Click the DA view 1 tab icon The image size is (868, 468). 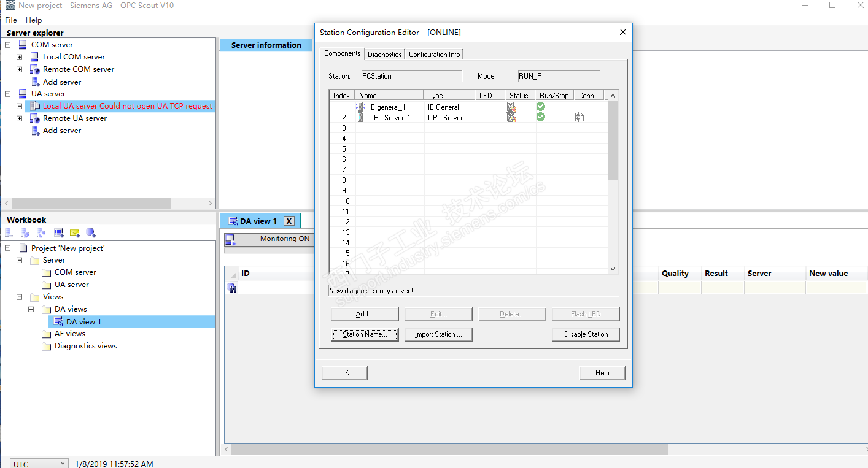click(233, 221)
